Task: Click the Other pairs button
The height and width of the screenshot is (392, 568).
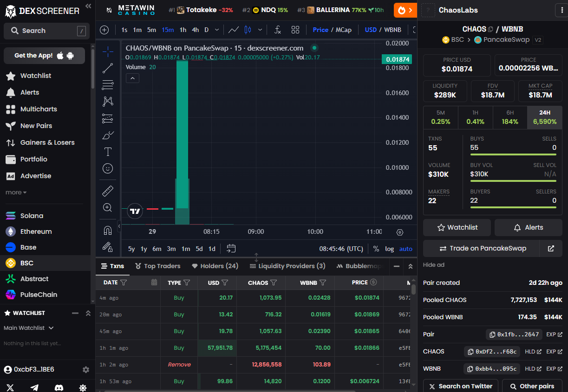Action: tap(532, 386)
